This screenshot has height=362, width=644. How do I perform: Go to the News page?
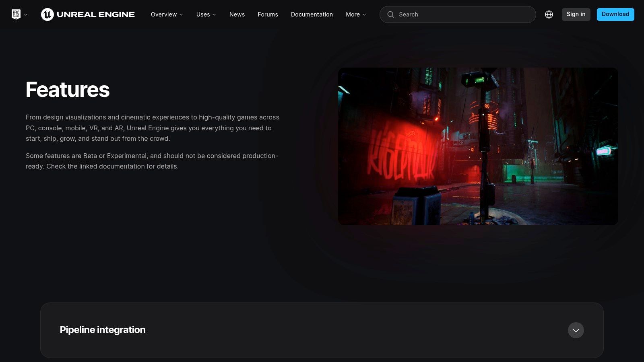coord(237,14)
